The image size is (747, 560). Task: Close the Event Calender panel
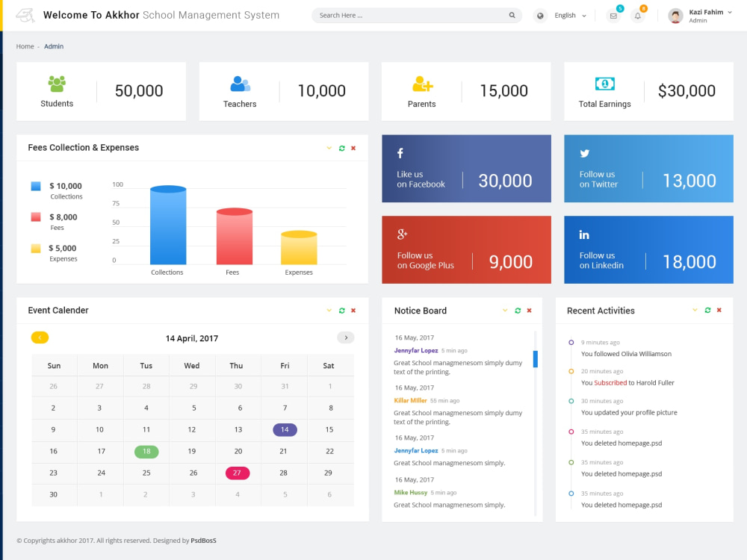pyautogui.click(x=353, y=311)
